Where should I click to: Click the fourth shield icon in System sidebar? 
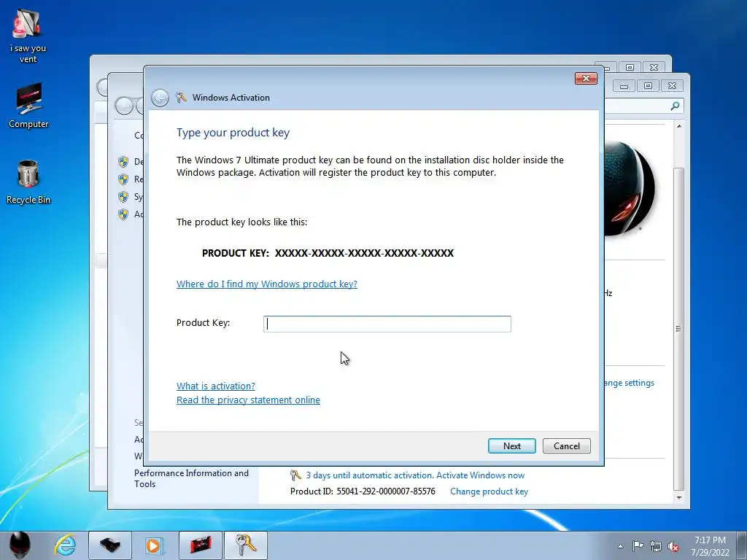[123, 214]
